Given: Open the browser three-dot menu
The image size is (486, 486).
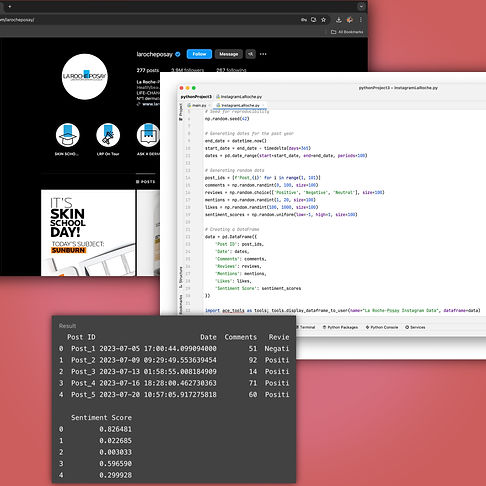Looking at the screenshot, I should click(361, 20).
